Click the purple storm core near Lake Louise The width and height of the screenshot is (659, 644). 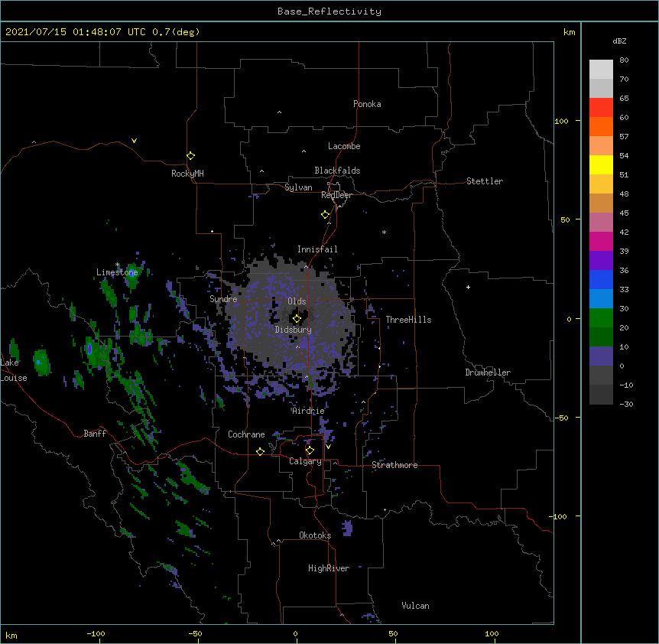click(x=89, y=349)
